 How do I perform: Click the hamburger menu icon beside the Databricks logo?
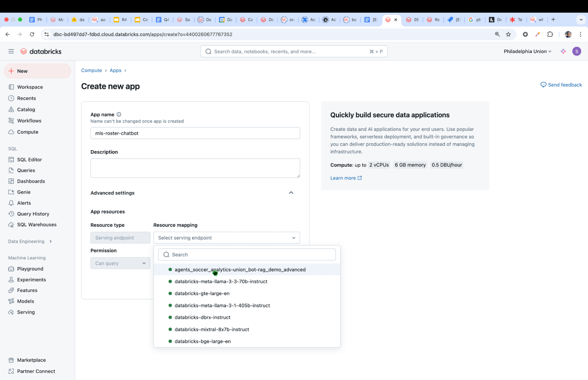tap(11, 51)
